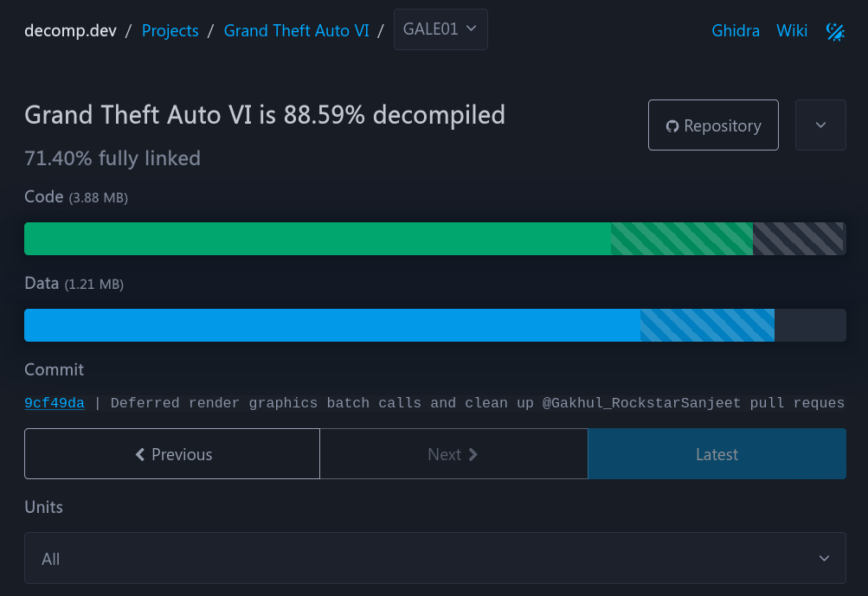Open the Ghidra link
The image size is (868, 596).
pos(735,30)
